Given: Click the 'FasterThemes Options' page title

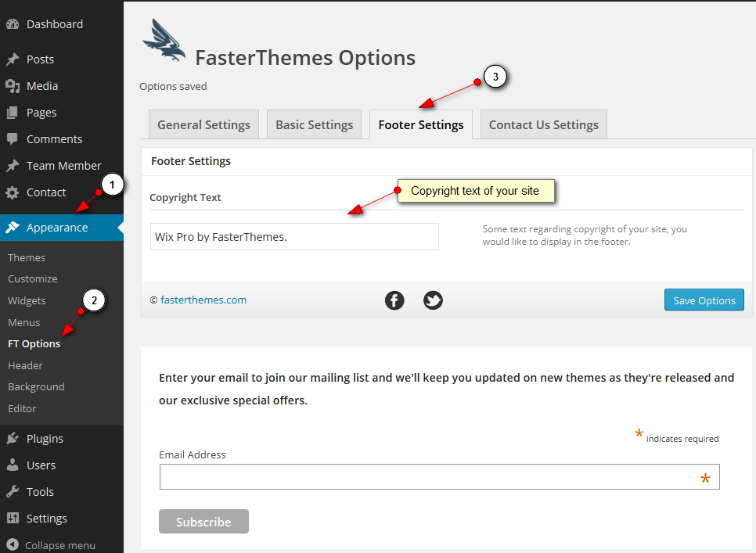Looking at the screenshot, I should tap(305, 58).
